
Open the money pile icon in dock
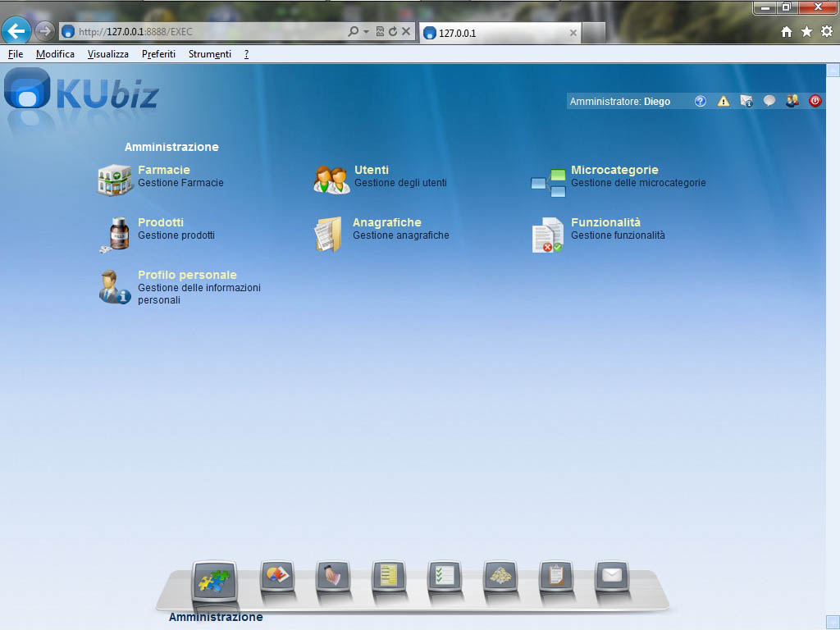pyautogui.click(x=500, y=576)
